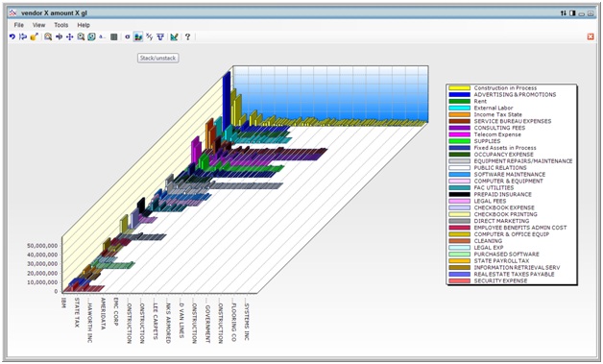Open the View menu
This screenshot has height=364, width=603.
click(38, 25)
